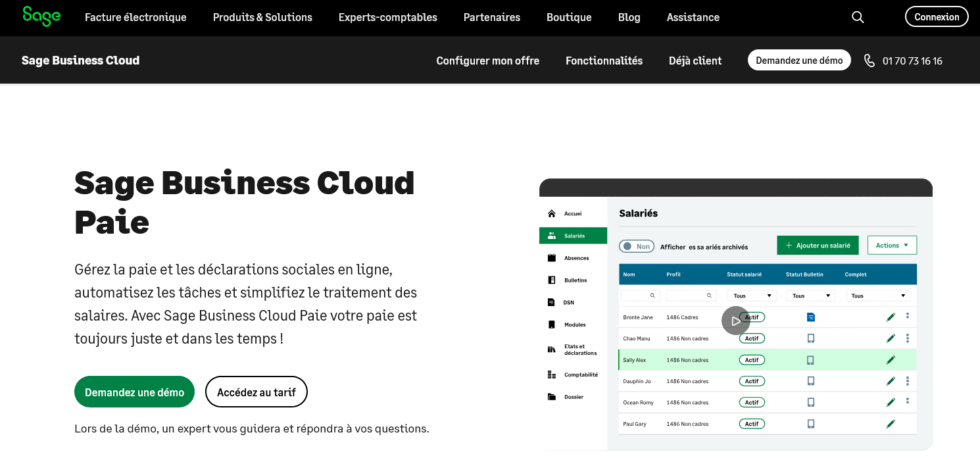Open the Statut Bulletin Tous filter dropdown

point(811,296)
